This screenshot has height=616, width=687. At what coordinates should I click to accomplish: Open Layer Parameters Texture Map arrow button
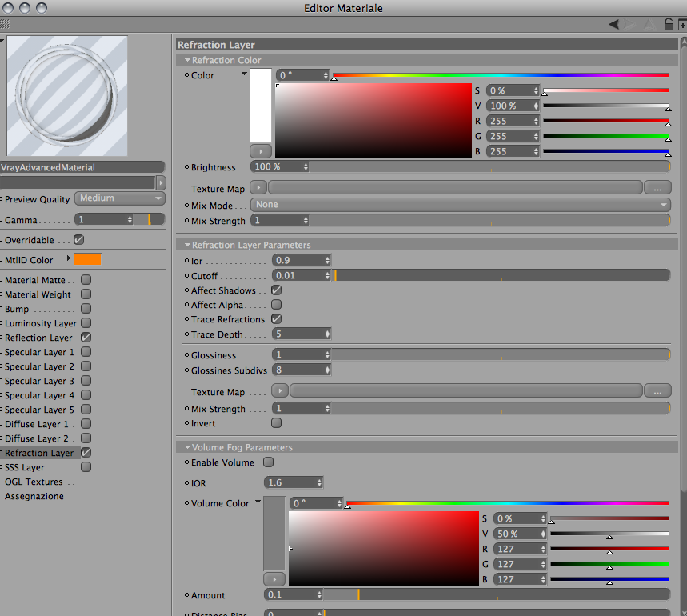[280, 390]
